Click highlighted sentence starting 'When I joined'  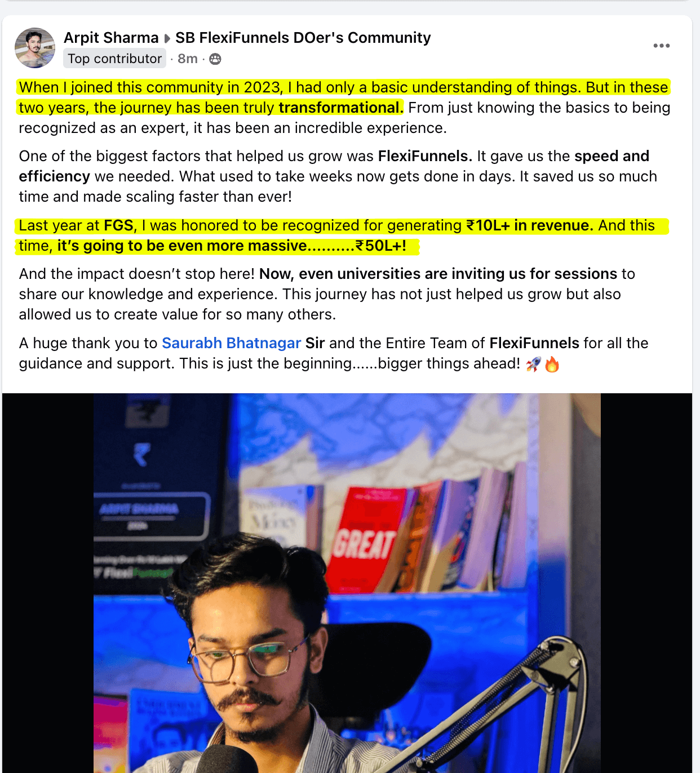click(x=343, y=97)
